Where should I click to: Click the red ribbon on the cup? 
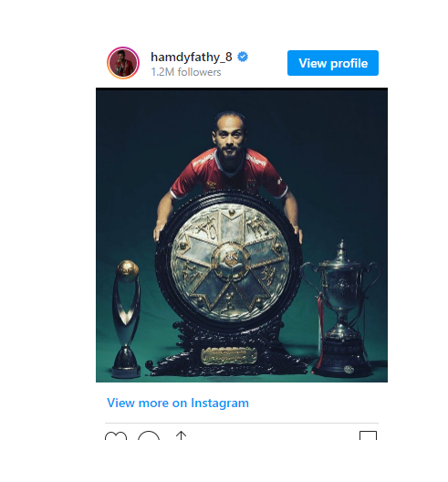[x=320, y=329]
